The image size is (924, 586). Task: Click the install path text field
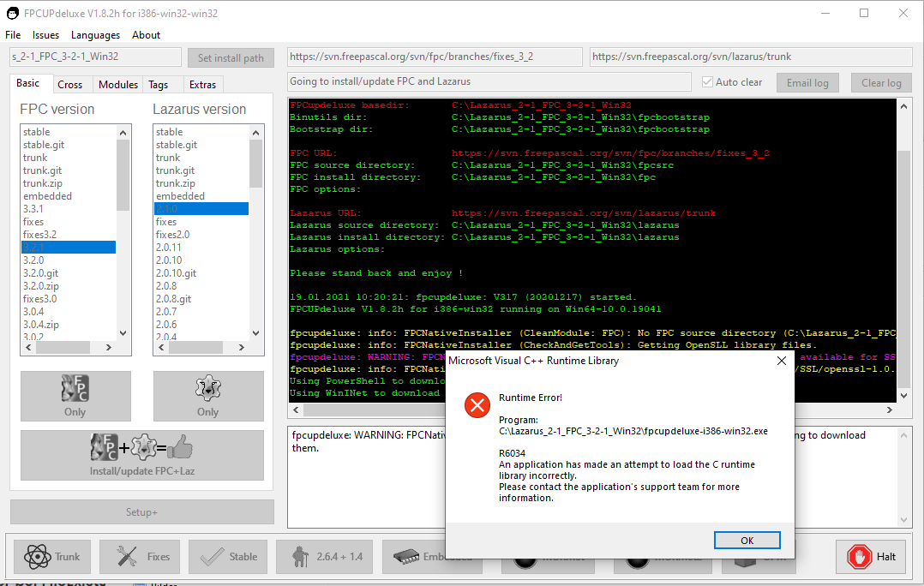click(x=95, y=57)
